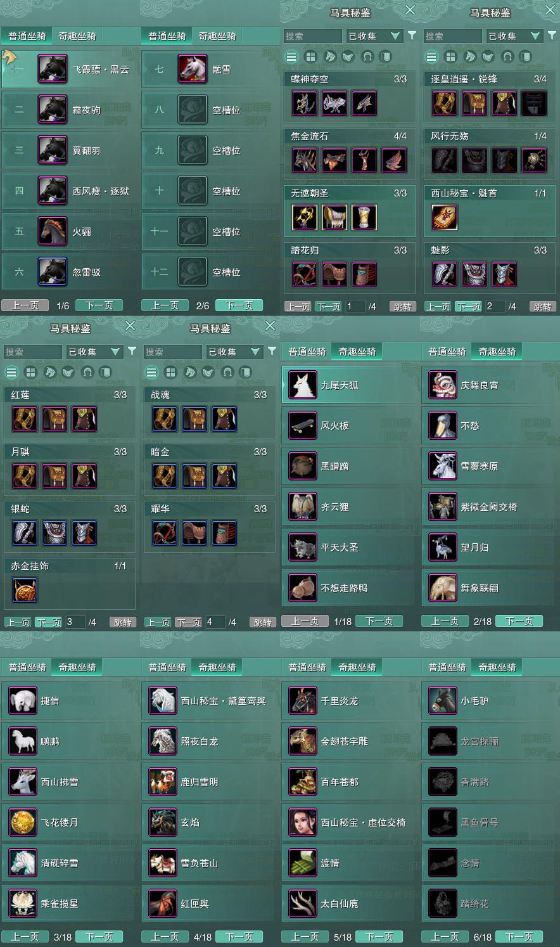Click the 飞霞骠·黑云 black horse icon
This screenshot has height=947, width=560.
tap(53, 69)
